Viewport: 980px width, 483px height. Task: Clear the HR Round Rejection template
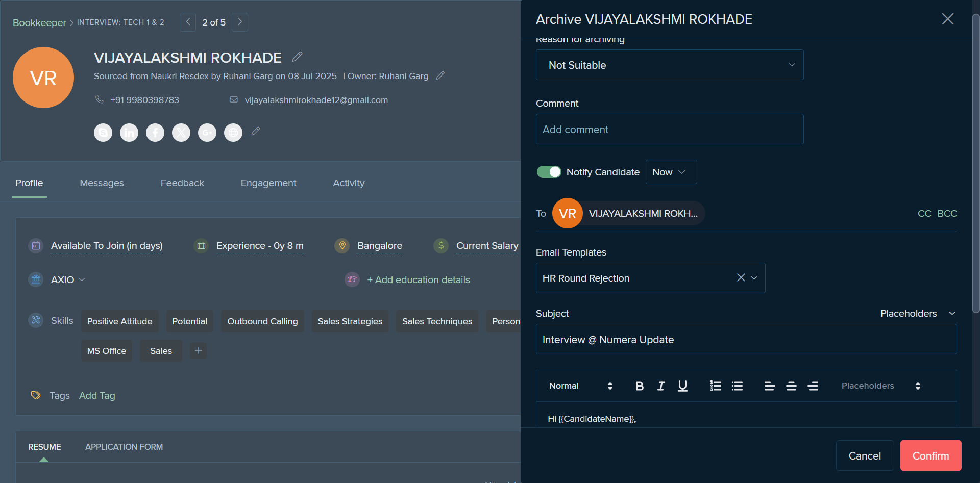tap(741, 277)
